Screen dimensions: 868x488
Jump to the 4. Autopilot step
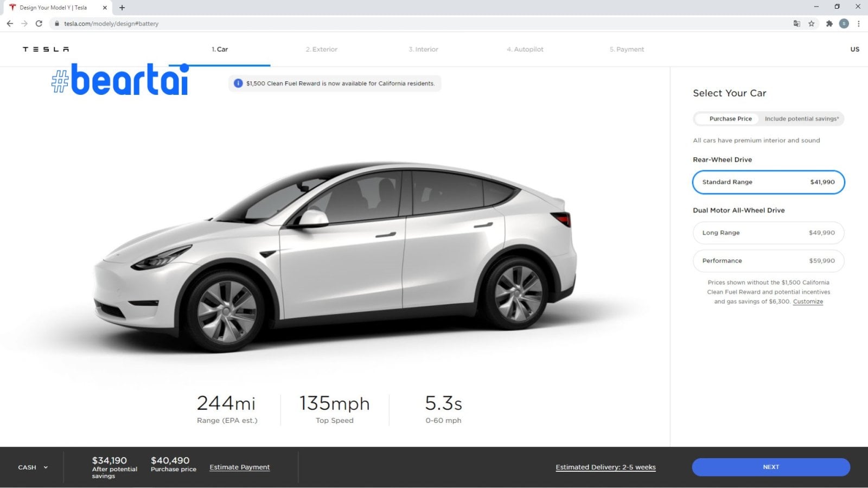pos(525,49)
